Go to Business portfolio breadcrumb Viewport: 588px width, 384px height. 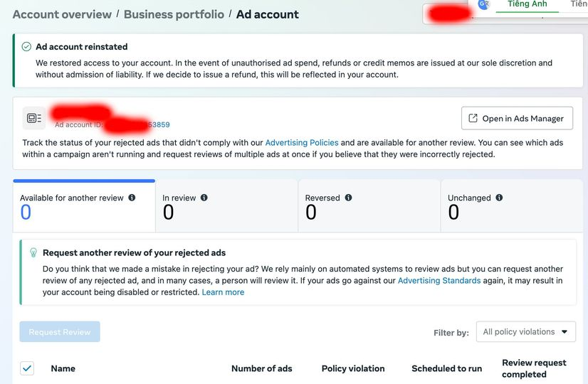coord(174,14)
